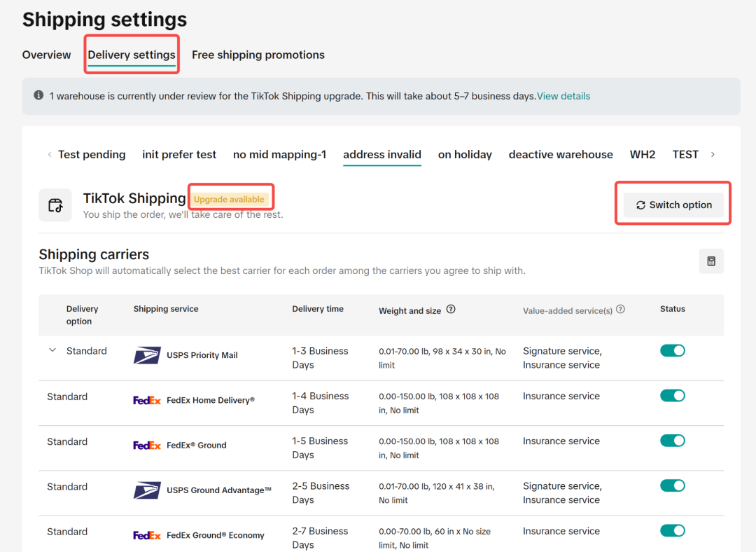
Task: Click the info icon in warehouse review banner
Action: point(38,95)
